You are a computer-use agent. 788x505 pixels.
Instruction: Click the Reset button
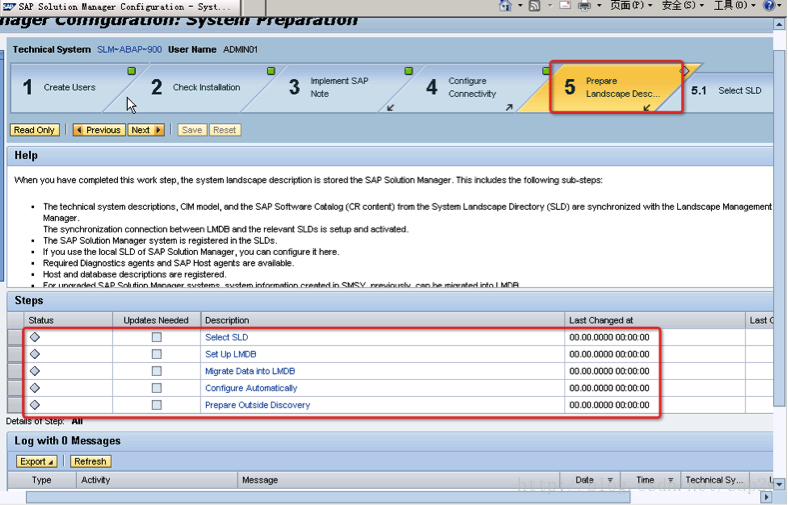coord(225,130)
